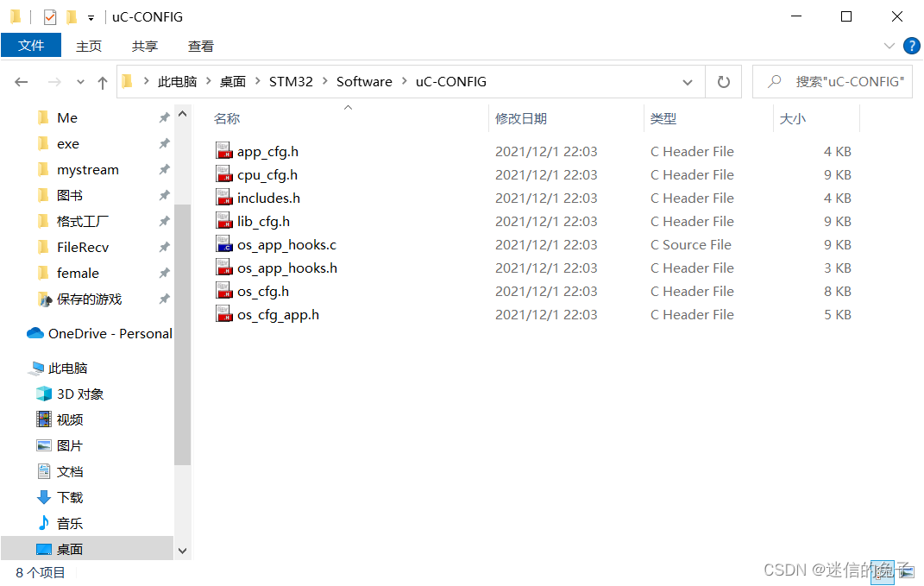Screen dimensions: 924x586
Task: Navigate to 此电脑 in the address bar
Action: (x=178, y=81)
